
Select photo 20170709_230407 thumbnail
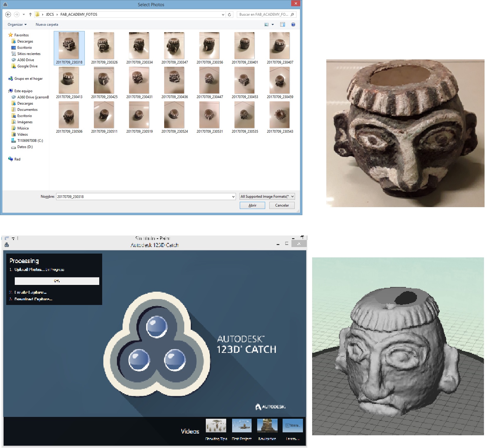coord(280,46)
